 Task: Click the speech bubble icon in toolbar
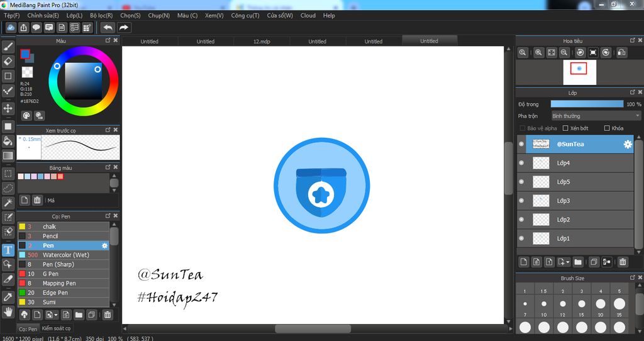click(36, 28)
